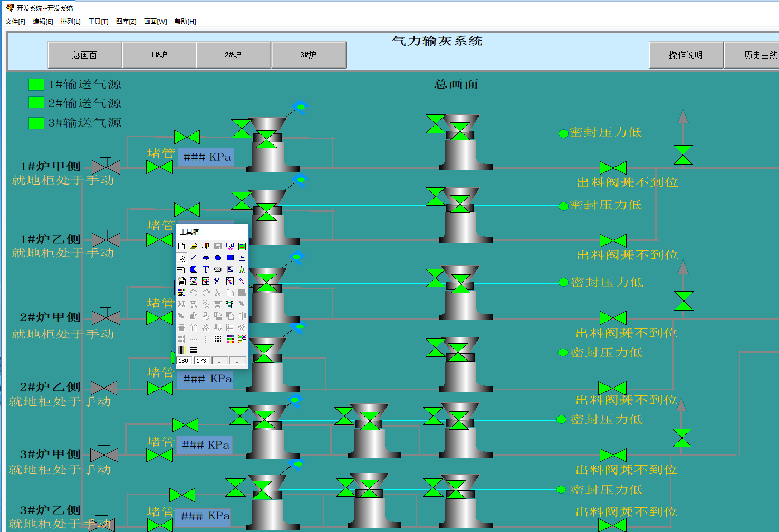Viewport: 779px width, 532px height.
Task: Open the 工具[T] menu
Action: 98,22
